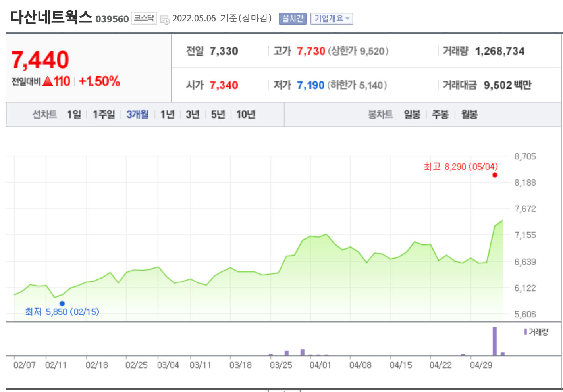Open the 기업개요 dropdown
Viewport: 563px width, 392px height.
click(332, 19)
